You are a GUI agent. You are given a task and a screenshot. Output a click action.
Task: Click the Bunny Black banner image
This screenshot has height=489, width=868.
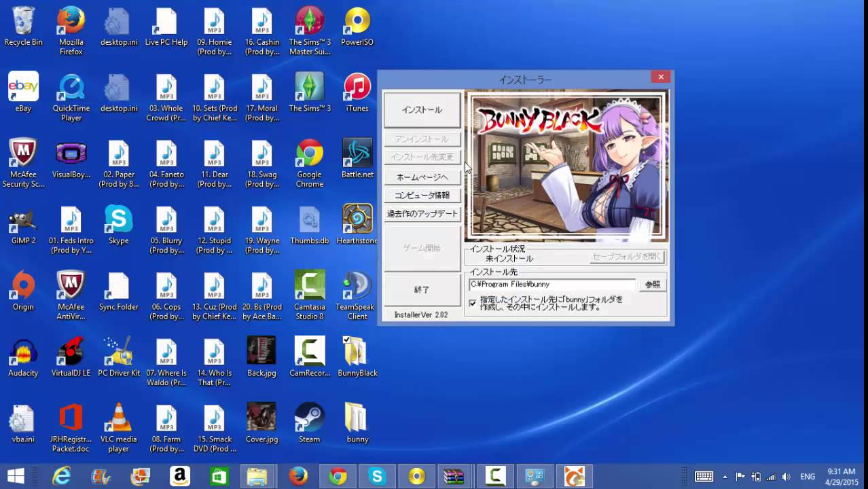(x=566, y=167)
